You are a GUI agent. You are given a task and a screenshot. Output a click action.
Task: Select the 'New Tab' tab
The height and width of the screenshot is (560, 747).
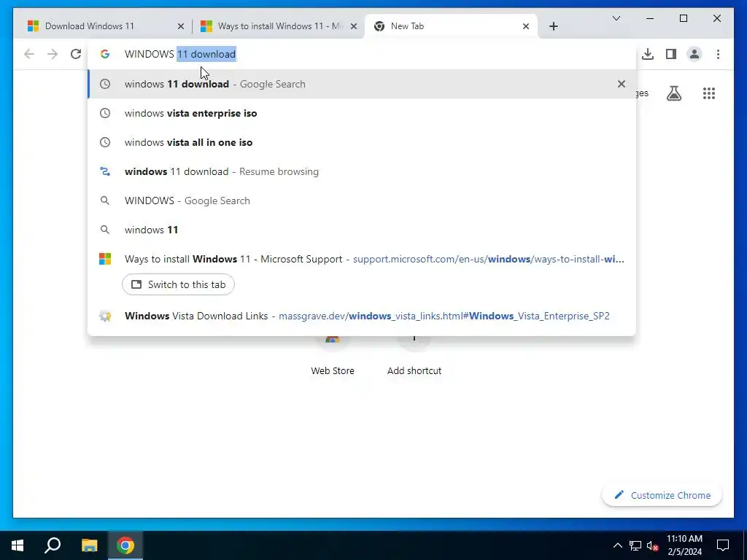451,26
